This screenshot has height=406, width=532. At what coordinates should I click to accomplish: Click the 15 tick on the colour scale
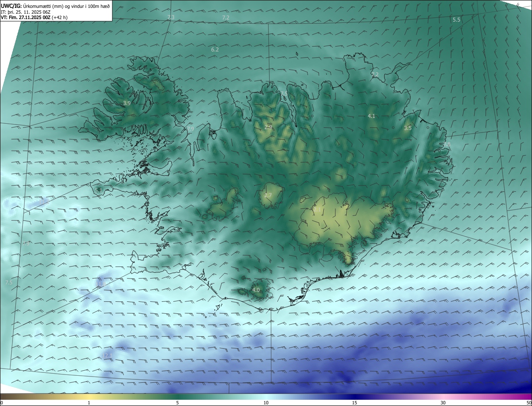[x=355, y=403]
